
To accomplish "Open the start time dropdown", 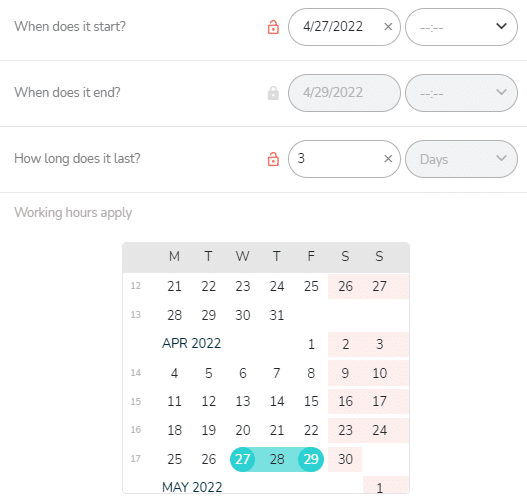I will point(461,27).
